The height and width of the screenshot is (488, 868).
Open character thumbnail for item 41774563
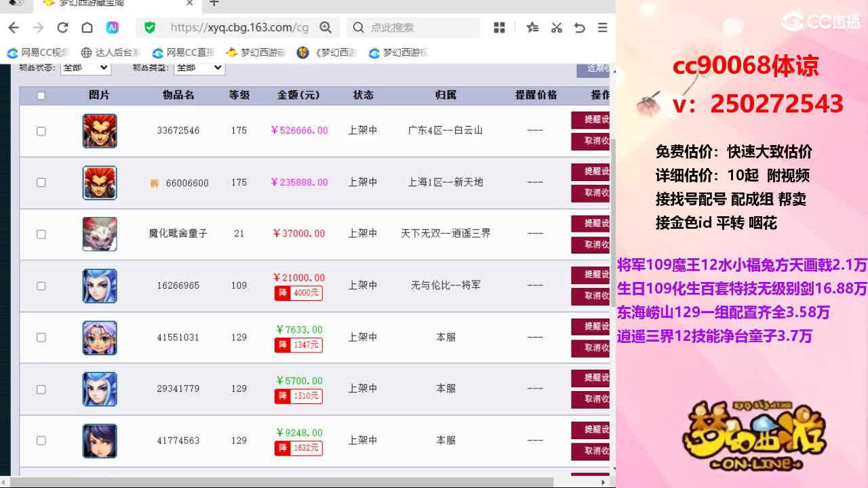click(x=100, y=441)
